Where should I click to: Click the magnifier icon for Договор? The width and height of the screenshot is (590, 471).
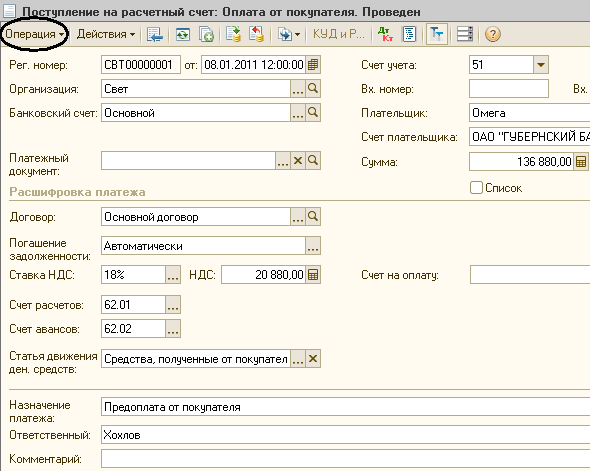[313, 217]
